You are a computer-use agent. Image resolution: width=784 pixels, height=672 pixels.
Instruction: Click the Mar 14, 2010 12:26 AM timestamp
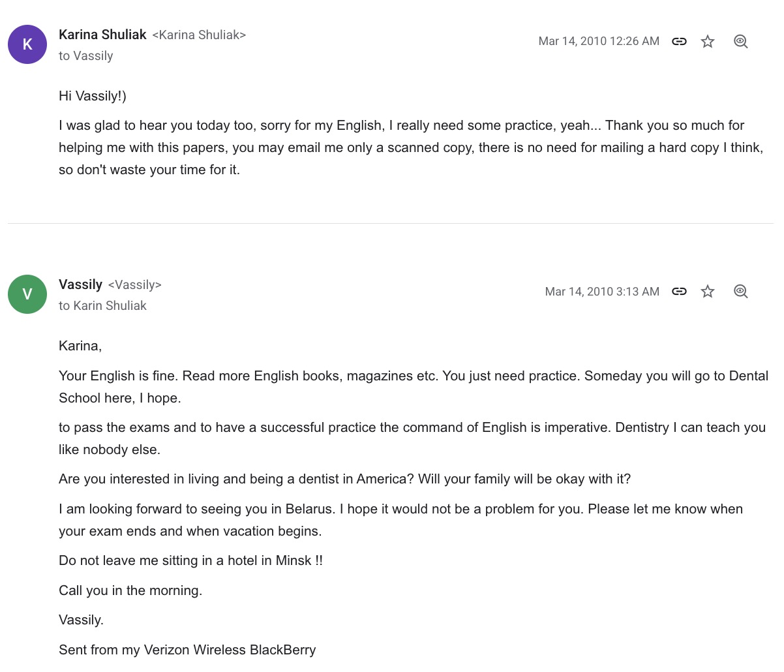[599, 41]
